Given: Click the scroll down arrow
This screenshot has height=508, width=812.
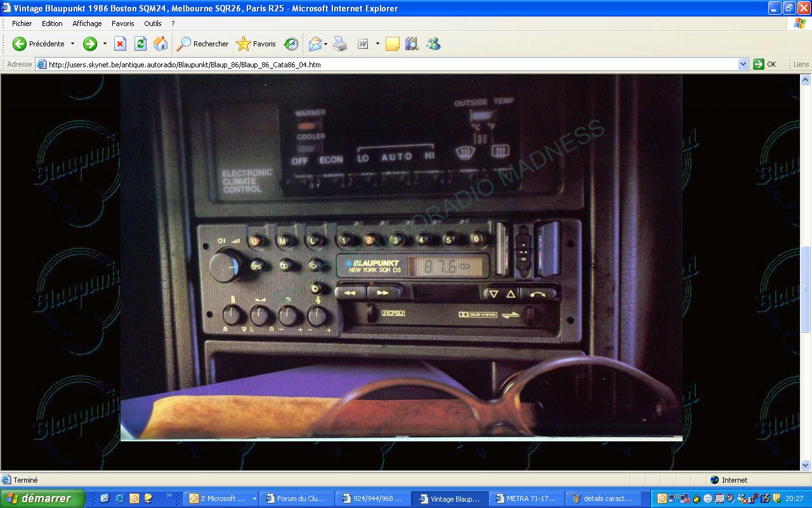Looking at the screenshot, I should click(806, 465).
